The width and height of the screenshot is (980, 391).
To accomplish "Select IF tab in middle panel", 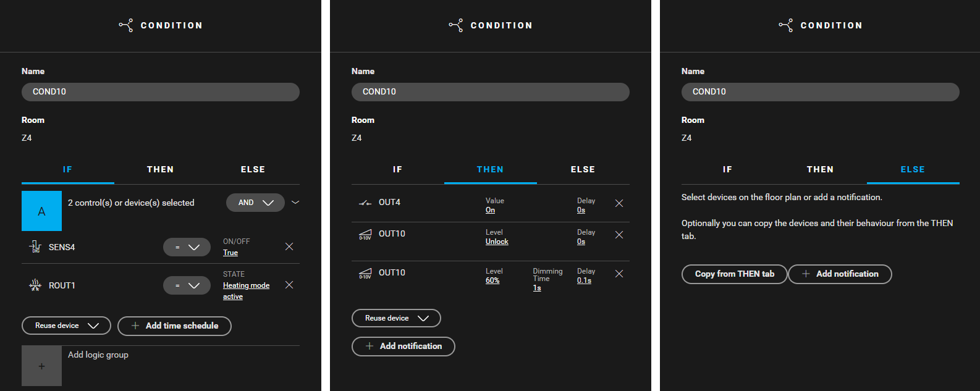I will point(398,169).
